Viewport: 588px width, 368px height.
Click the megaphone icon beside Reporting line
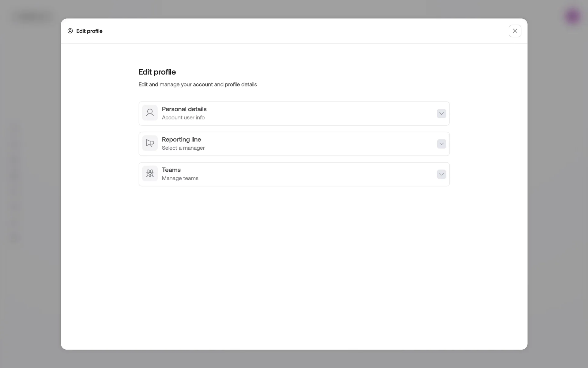[150, 143]
